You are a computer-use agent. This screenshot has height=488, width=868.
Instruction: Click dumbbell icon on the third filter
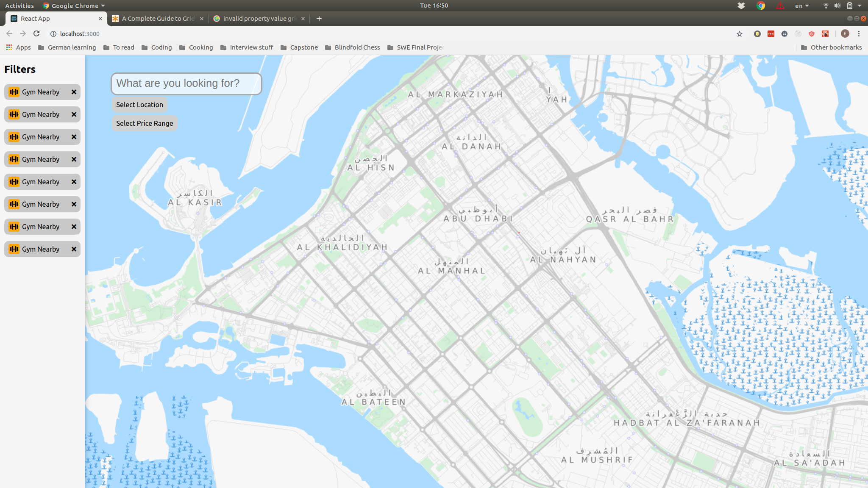point(14,137)
